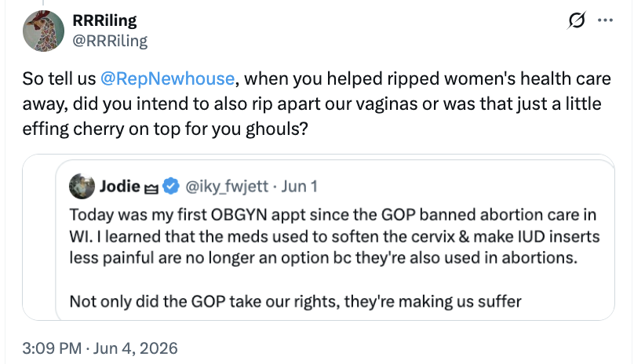This screenshot has width=634, height=364.
Task: Click the blue verified checkmark badge
Action: click(x=171, y=186)
